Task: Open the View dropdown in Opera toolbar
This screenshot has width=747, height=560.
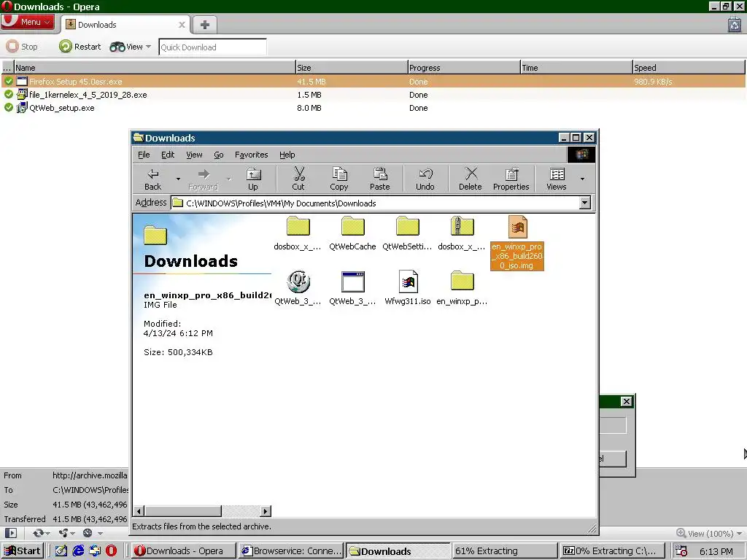Action: coord(130,47)
